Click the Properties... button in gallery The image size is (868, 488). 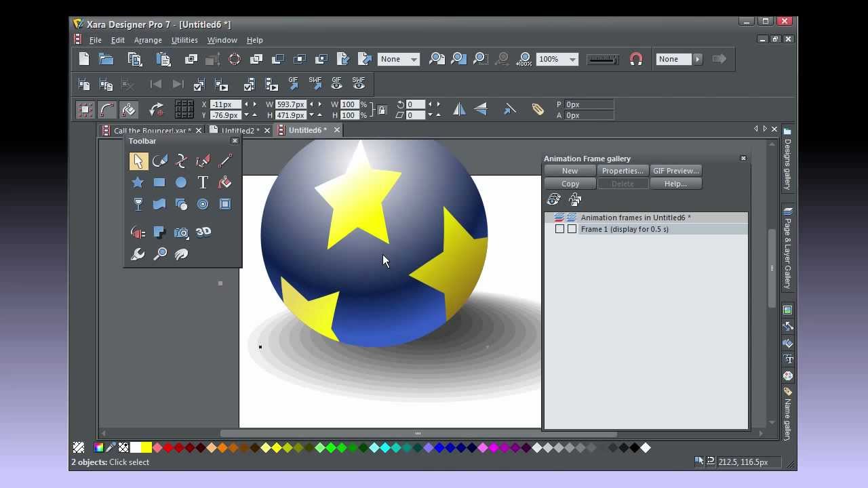(x=623, y=171)
